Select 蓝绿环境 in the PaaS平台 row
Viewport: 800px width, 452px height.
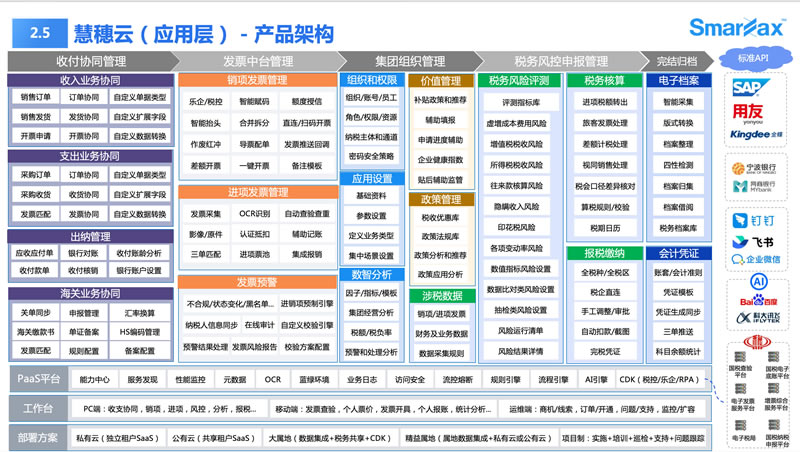(314, 380)
